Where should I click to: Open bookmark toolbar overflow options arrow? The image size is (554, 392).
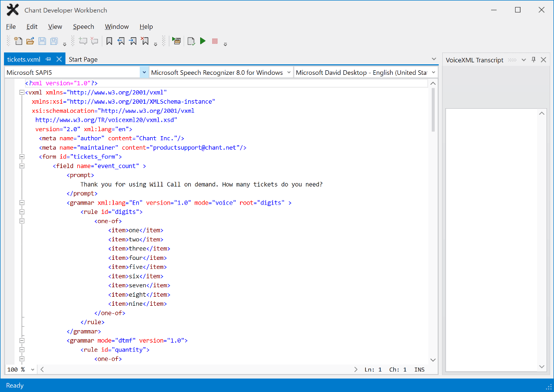coord(155,44)
